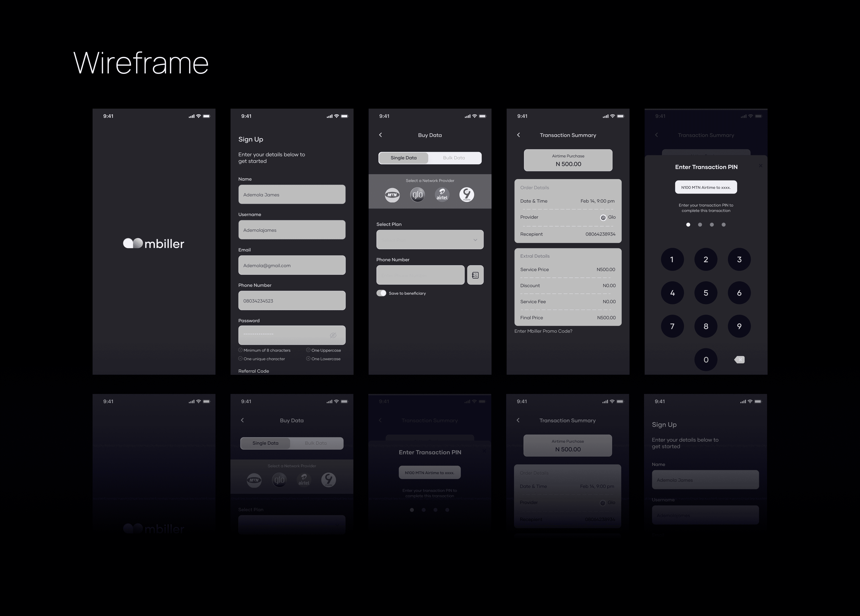Image resolution: width=860 pixels, height=616 pixels.
Task: Select One Lowercase password requirement checkbox
Action: pos(309,359)
